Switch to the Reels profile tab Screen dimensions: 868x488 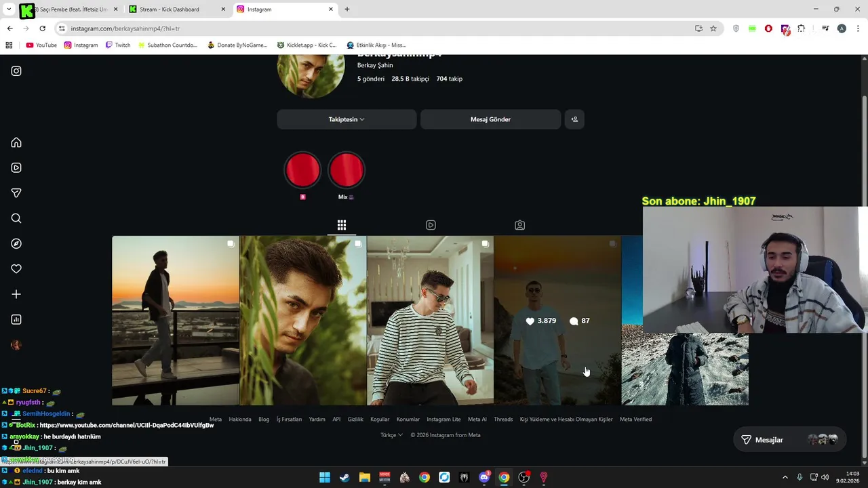(431, 225)
